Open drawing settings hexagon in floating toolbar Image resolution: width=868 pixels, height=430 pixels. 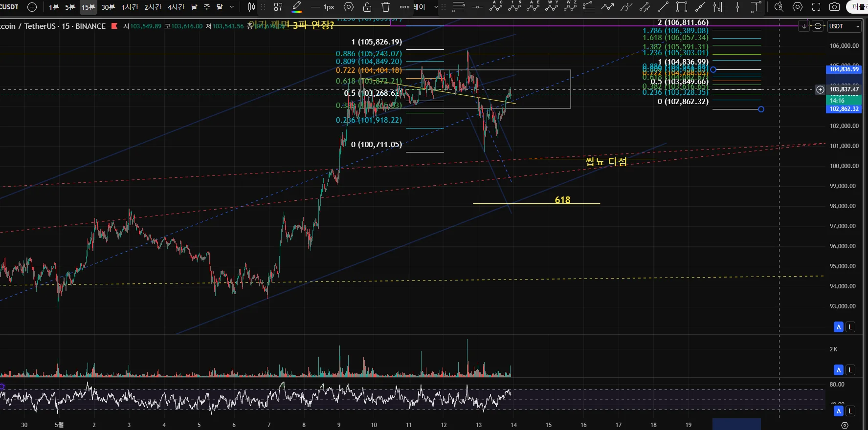click(349, 7)
